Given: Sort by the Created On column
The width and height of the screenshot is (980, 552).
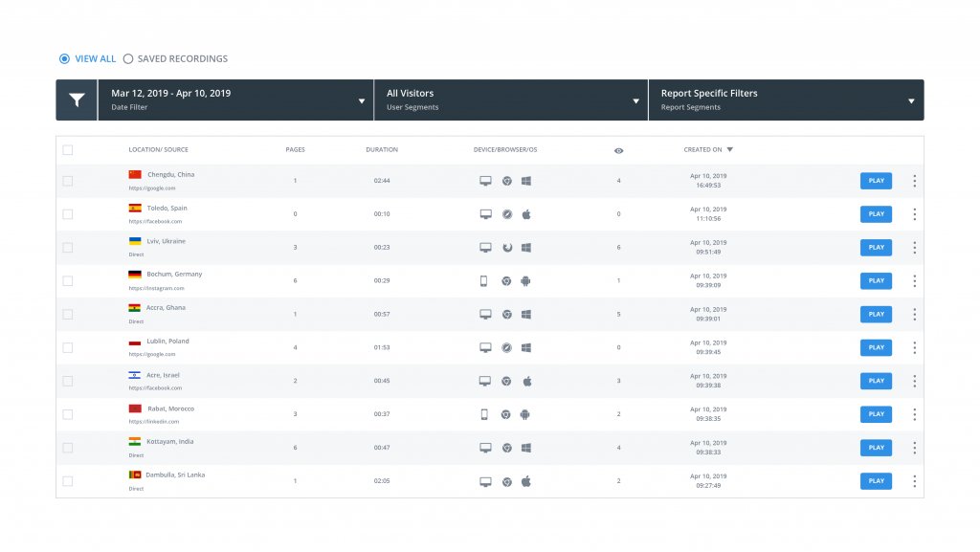Looking at the screenshot, I should tap(708, 150).
